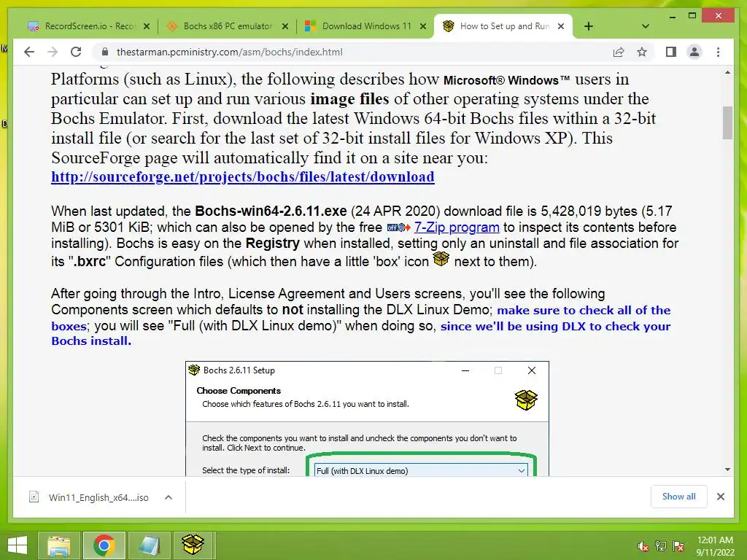747x560 pixels.
Task: Click the bold text Bochs-win64-2.6.11.exe
Action: click(x=271, y=211)
